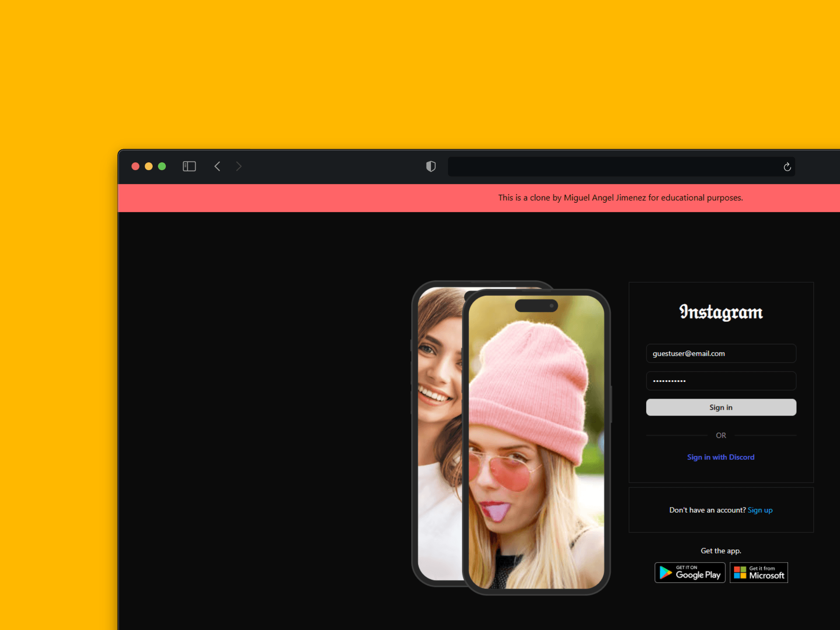The height and width of the screenshot is (630, 840).
Task: Focus the browser address bar
Action: 621,167
